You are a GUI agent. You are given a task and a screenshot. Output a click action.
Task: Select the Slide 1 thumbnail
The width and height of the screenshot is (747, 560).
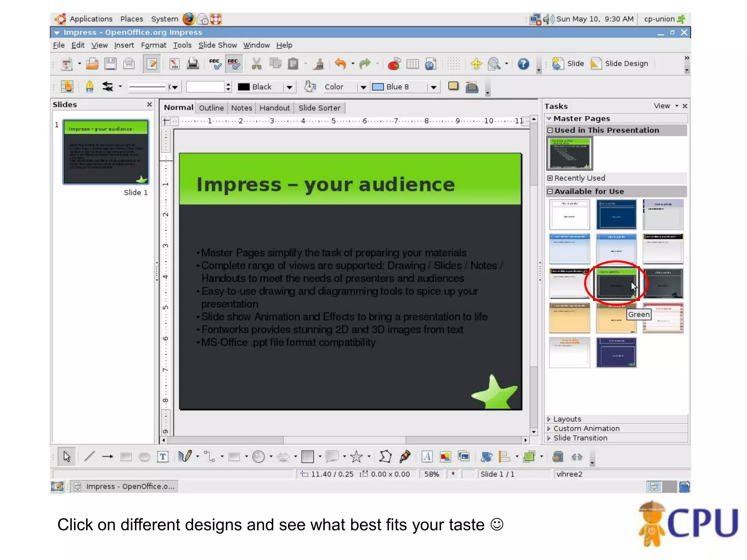(x=106, y=152)
